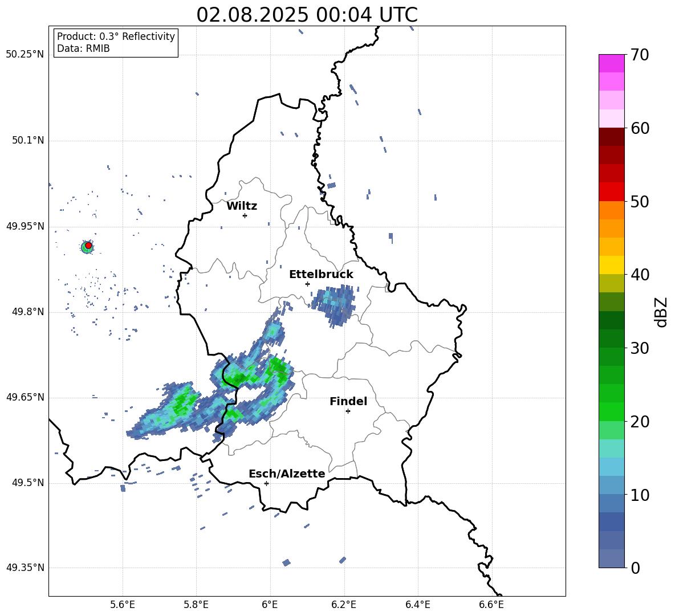Click the 'Data: RMIB' label

point(83,48)
